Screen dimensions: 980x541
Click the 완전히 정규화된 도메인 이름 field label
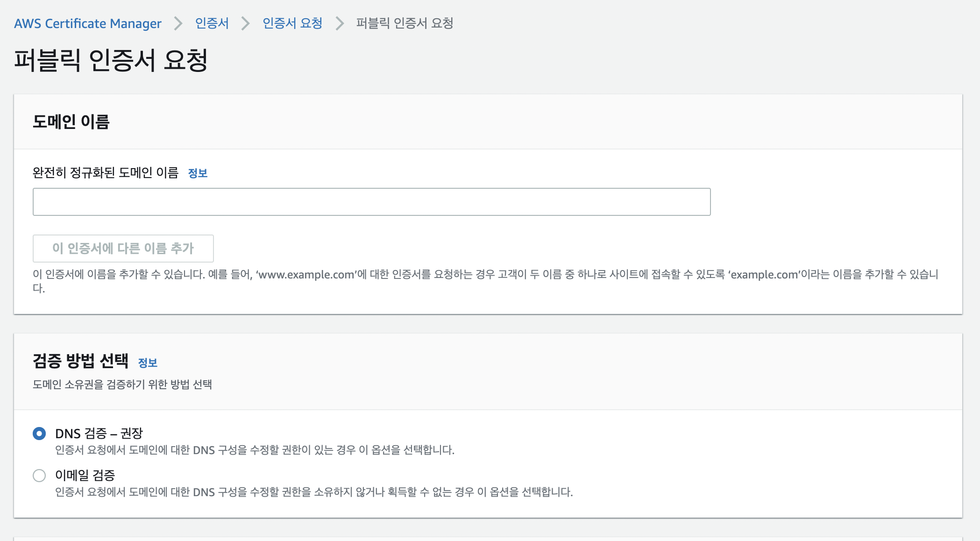click(x=106, y=173)
